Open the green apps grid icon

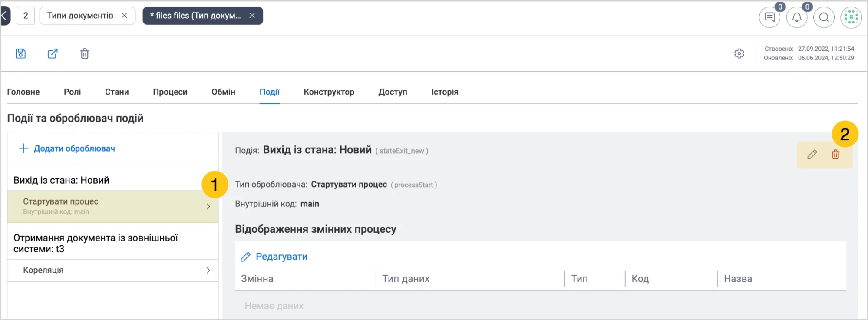[x=851, y=17]
